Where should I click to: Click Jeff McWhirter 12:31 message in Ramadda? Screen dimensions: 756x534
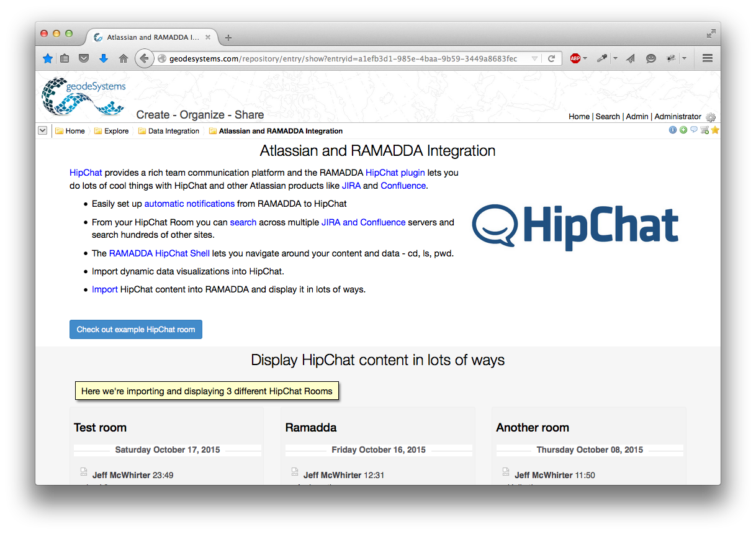point(344,475)
